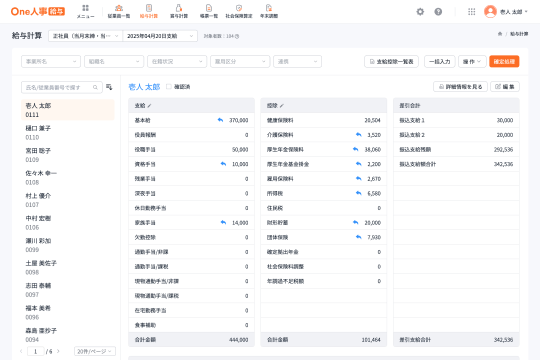Open the 在籍状況 filter dropdown
Viewport: 540px width, 360px height.
(177, 61)
